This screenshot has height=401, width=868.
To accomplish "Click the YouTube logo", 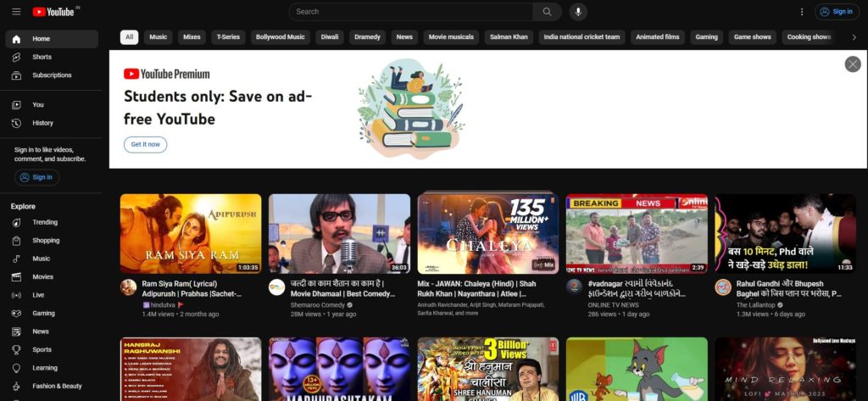I will pyautogui.click(x=54, y=12).
